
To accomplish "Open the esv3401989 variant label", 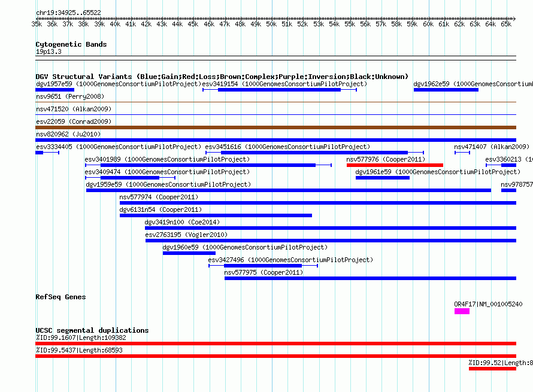I will click(x=167, y=159).
